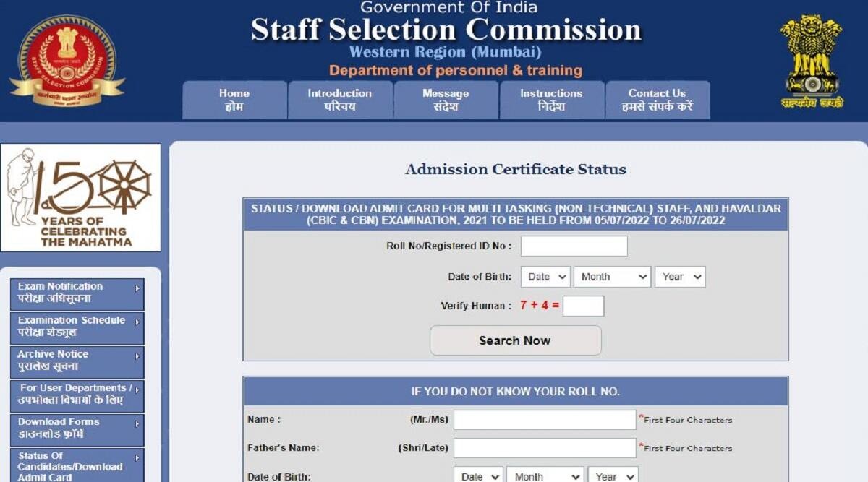Open the top Month dropdown
Screen dimensions: 868x482
(613, 277)
